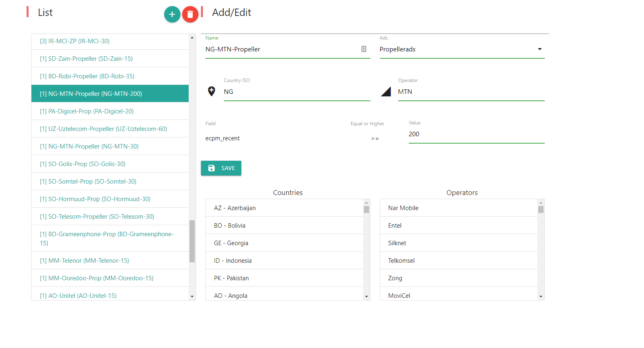This screenshot has width=644, height=348.
Task: Pick Silknet in Operators list
Action: pos(459,243)
